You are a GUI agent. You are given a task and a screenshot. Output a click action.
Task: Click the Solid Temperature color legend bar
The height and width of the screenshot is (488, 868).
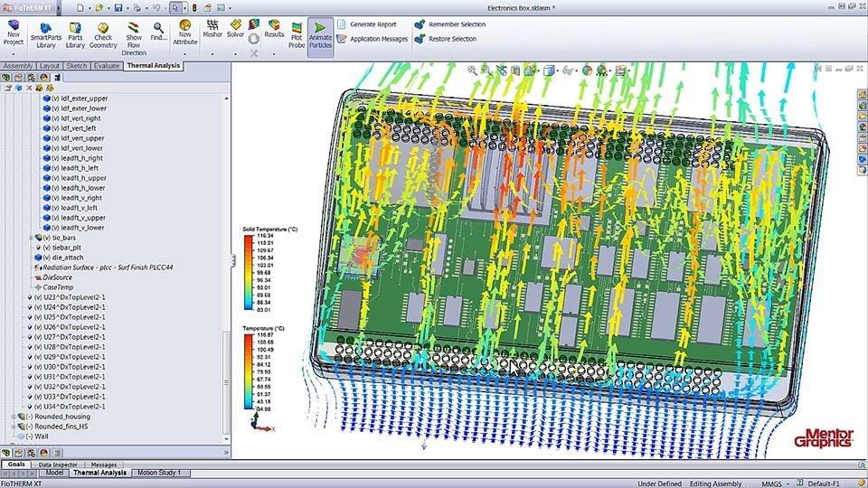click(250, 273)
